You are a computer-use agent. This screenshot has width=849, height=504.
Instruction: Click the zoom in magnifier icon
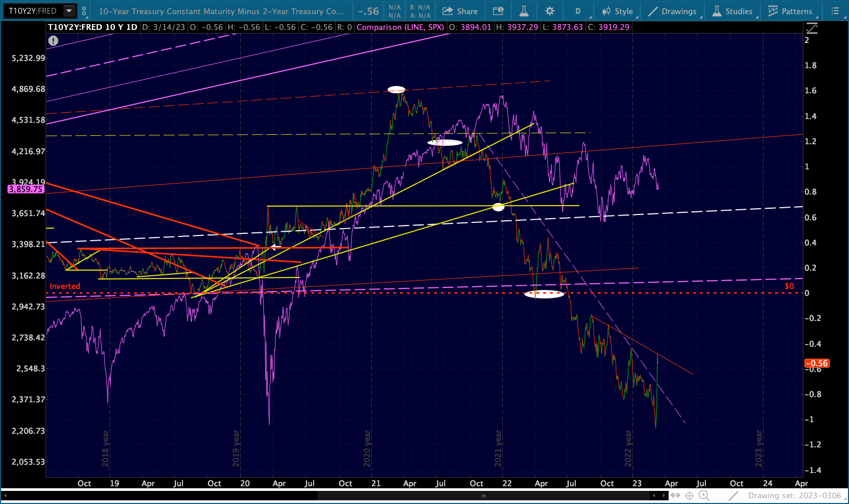tap(704, 496)
